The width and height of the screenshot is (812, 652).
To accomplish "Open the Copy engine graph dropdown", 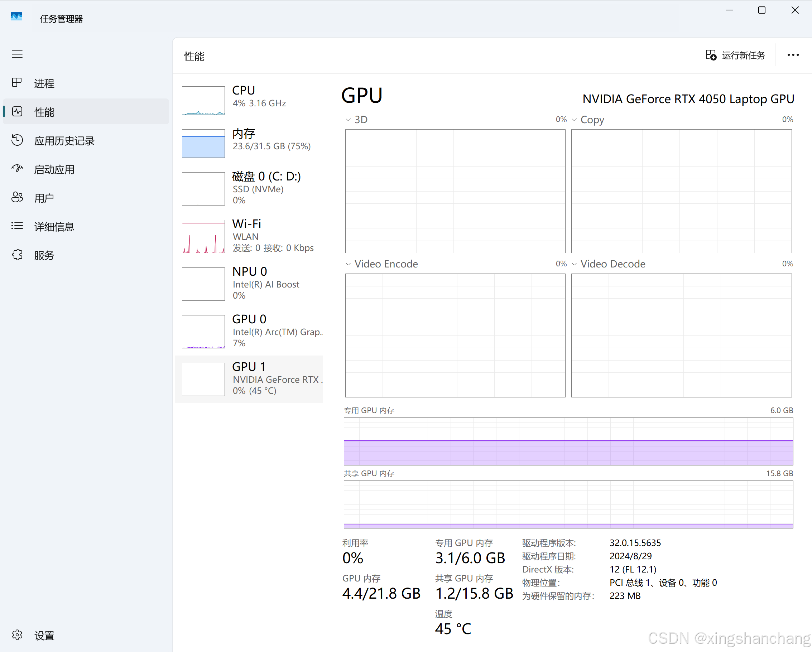I will (575, 120).
